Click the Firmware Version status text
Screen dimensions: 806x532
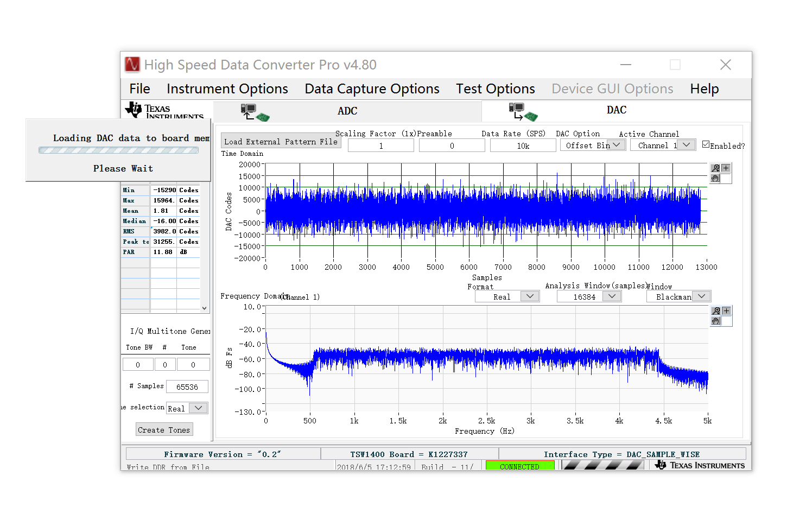[x=223, y=454]
